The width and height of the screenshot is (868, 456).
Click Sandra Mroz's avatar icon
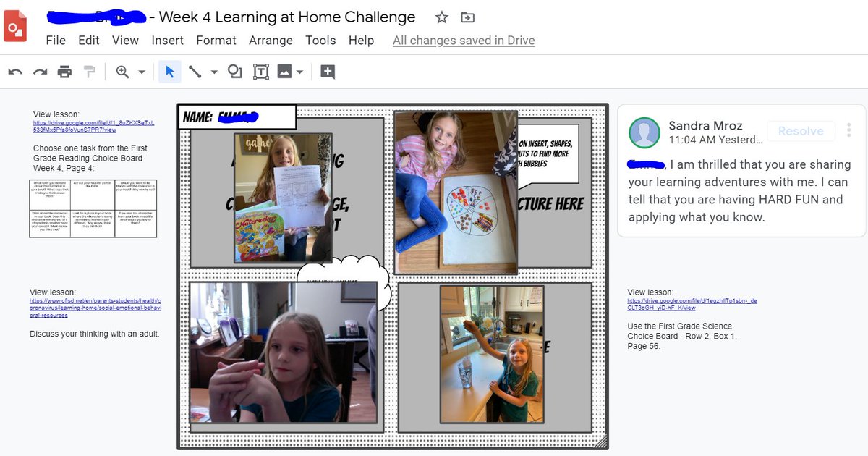pos(644,132)
